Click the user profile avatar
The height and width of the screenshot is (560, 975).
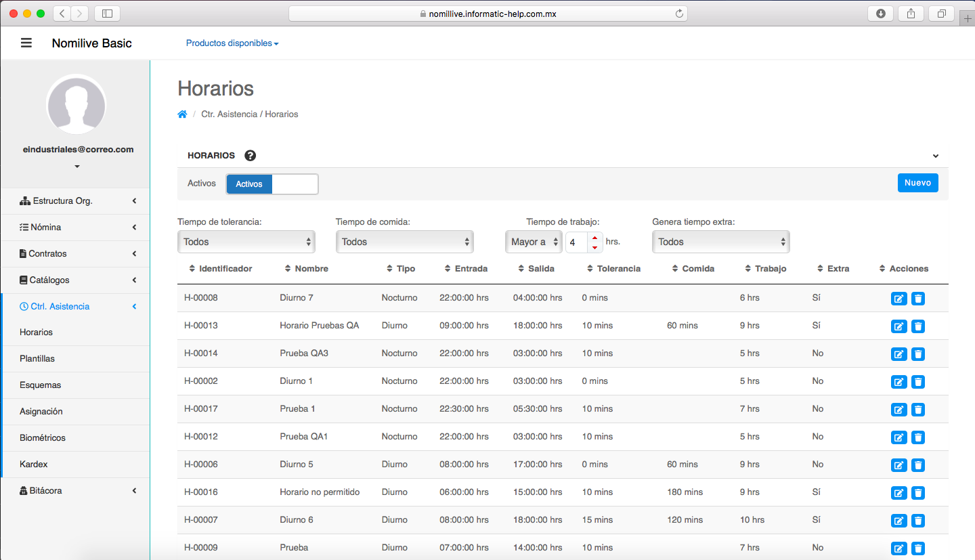coord(76,105)
